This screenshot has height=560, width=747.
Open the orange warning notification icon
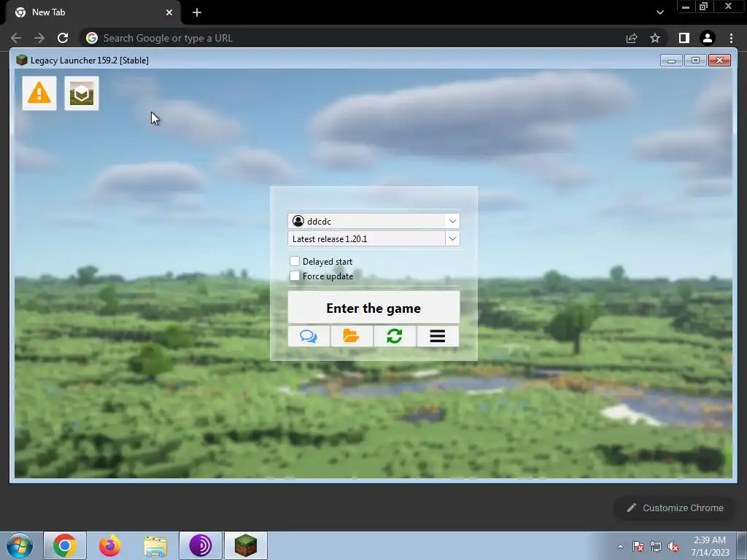pyautogui.click(x=39, y=93)
